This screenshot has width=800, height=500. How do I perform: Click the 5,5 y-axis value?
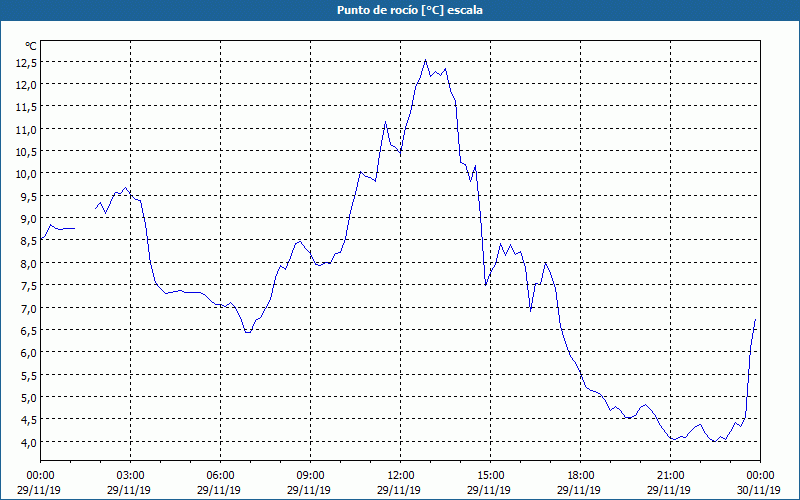[x=29, y=376]
